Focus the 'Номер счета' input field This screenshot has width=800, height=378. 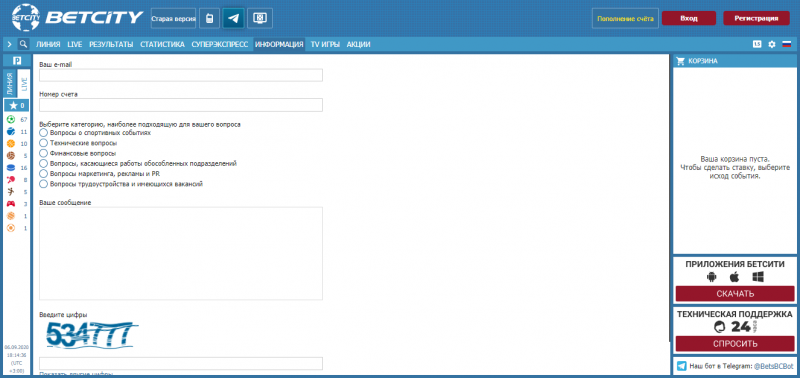[x=181, y=105]
